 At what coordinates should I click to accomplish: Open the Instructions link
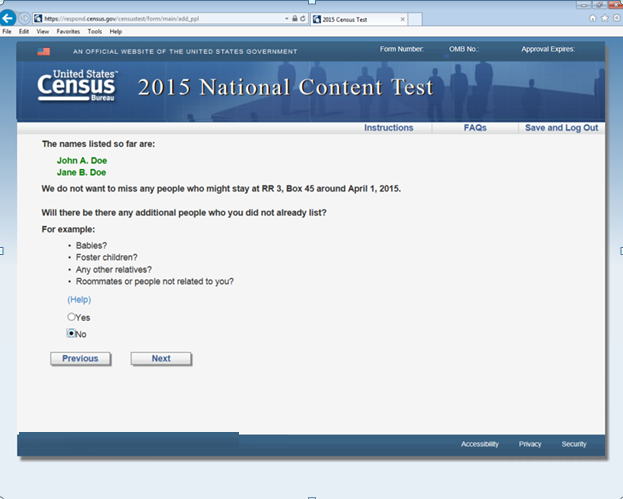389,128
